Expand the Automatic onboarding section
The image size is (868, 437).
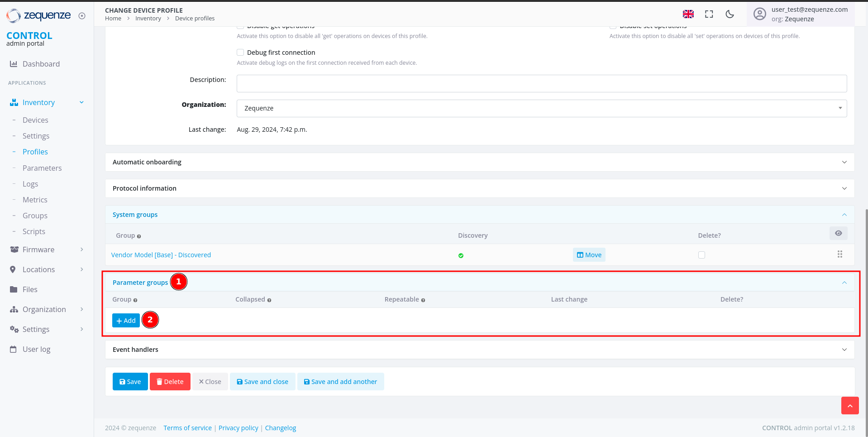pos(479,162)
